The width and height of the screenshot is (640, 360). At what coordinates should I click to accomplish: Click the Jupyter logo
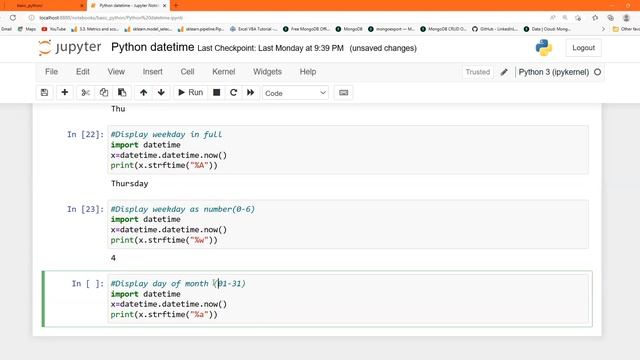pyautogui.click(x=70, y=48)
